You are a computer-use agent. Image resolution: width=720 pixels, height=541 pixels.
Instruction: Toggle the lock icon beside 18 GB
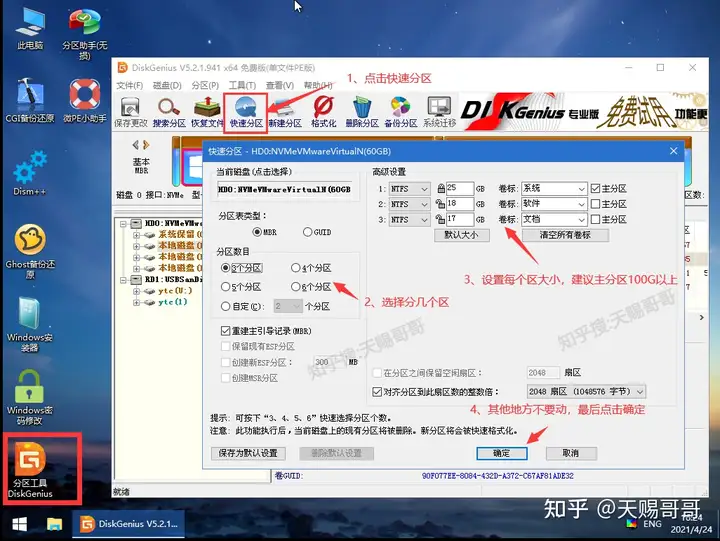coord(441,204)
